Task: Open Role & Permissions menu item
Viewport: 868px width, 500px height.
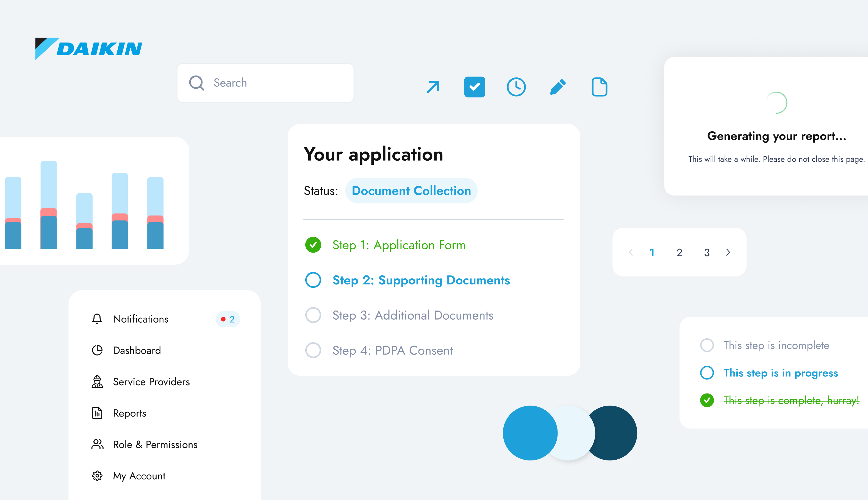Action: (x=155, y=444)
